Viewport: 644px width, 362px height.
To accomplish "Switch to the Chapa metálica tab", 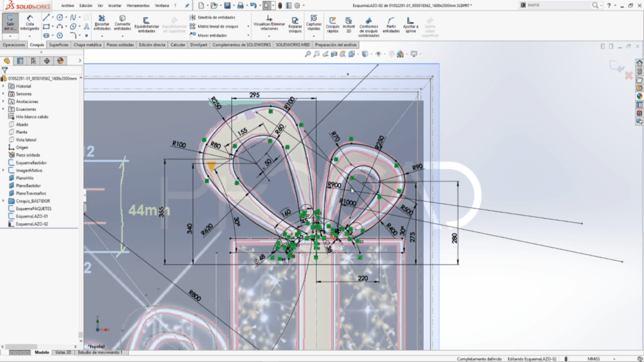I will pyautogui.click(x=87, y=45).
